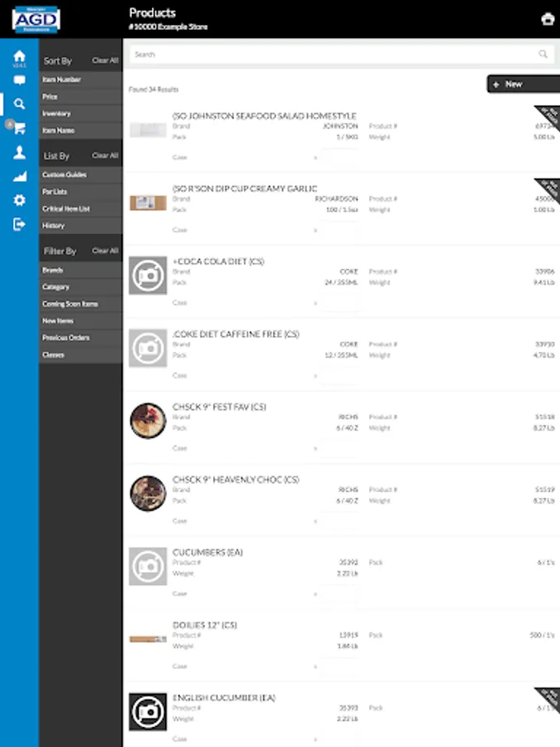Image resolution: width=560 pixels, height=747 pixels.
Task: Clear all Sort By options
Action: pyautogui.click(x=105, y=61)
